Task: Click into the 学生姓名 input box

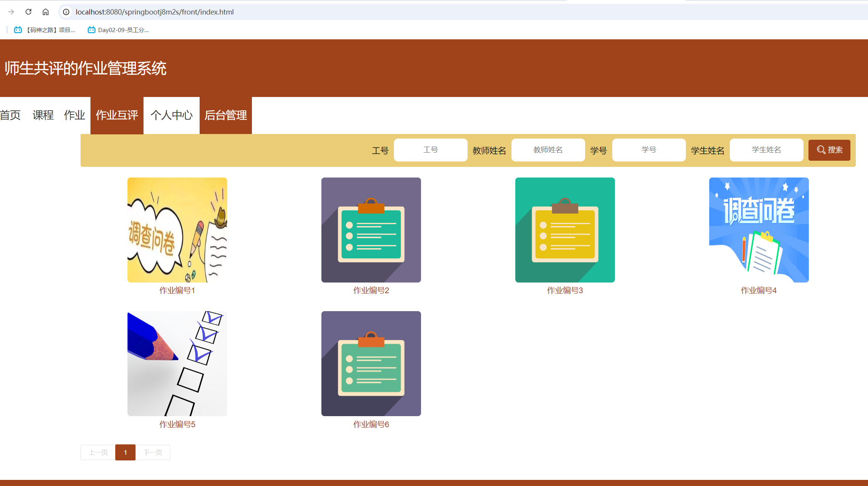Action: tap(766, 150)
